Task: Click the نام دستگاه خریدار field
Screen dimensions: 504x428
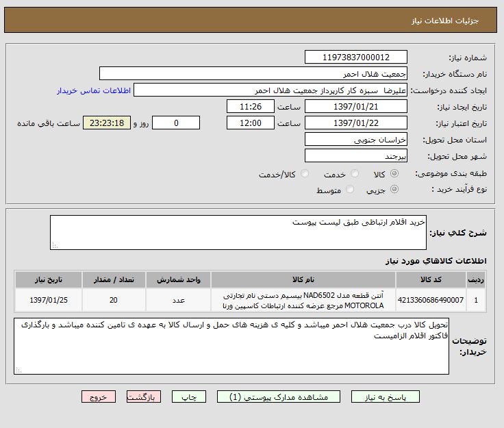Action: [253, 74]
